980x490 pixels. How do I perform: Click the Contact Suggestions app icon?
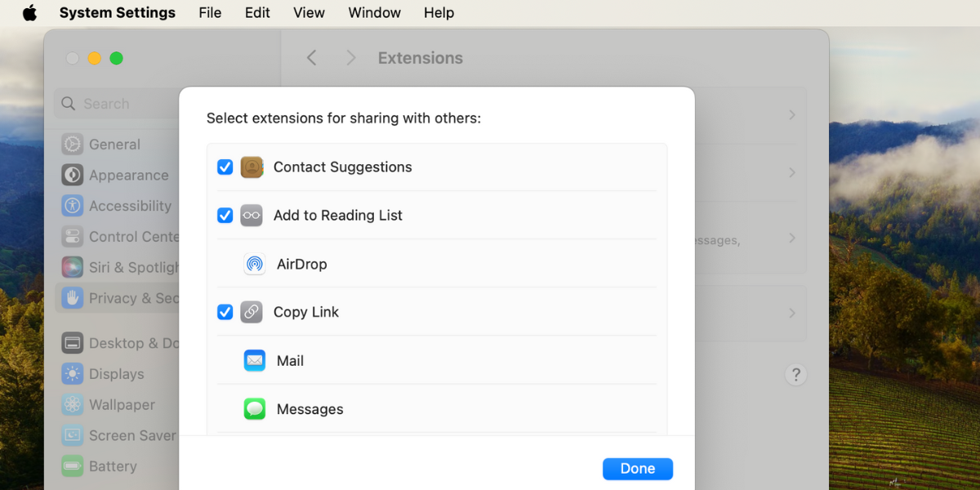coord(252,167)
